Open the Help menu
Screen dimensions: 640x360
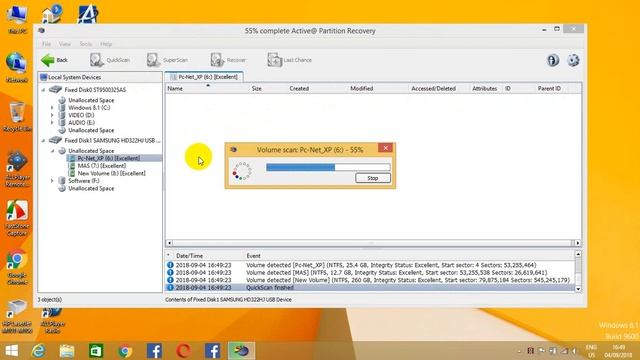coord(106,44)
